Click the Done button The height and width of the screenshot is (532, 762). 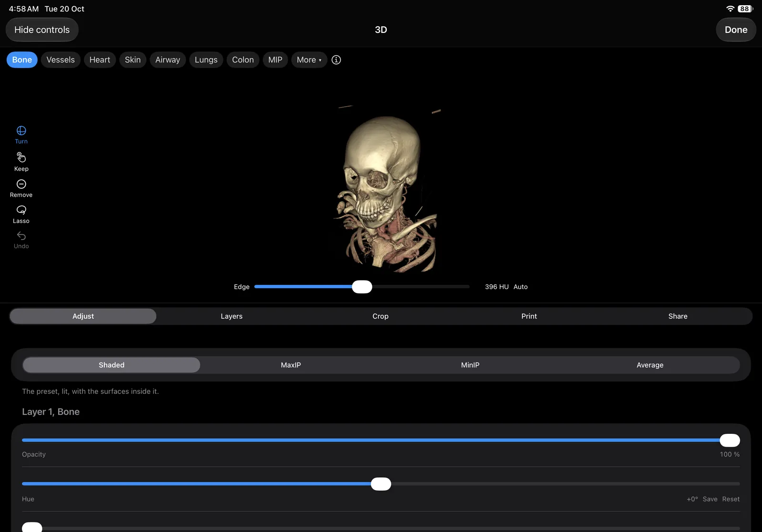click(x=736, y=30)
